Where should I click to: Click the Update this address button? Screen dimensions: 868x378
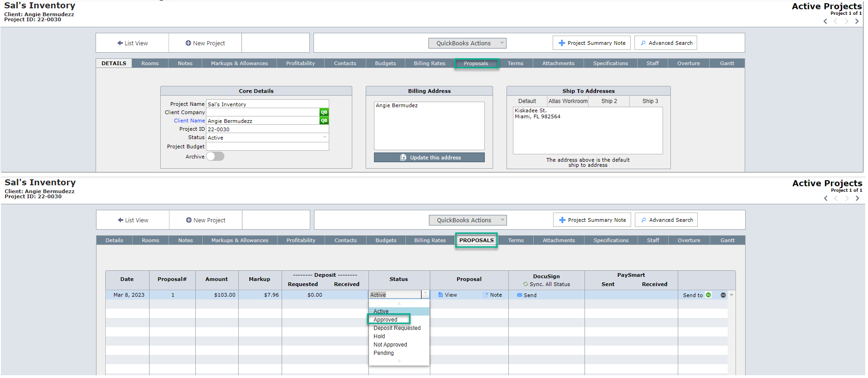(x=429, y=158)
